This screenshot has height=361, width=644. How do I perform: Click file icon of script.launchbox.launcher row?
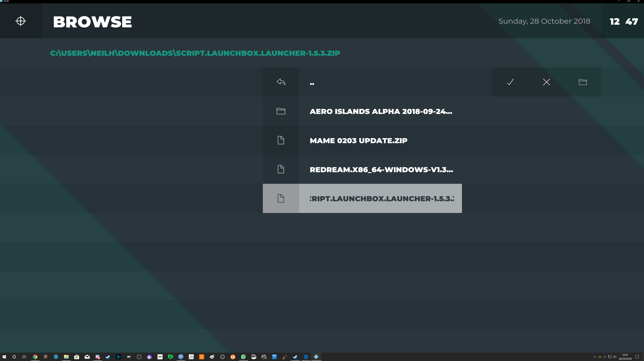click(x=281, y=198)
